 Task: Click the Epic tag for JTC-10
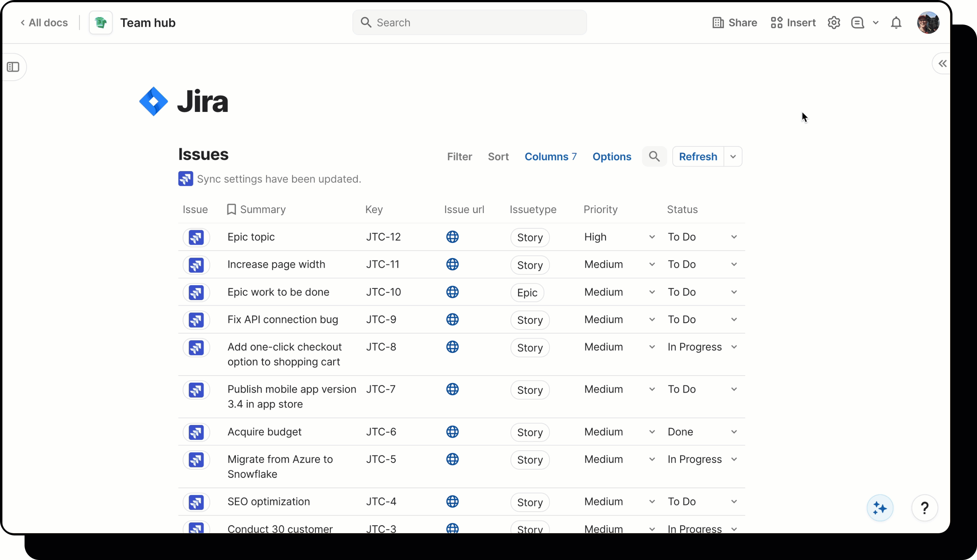527,293
